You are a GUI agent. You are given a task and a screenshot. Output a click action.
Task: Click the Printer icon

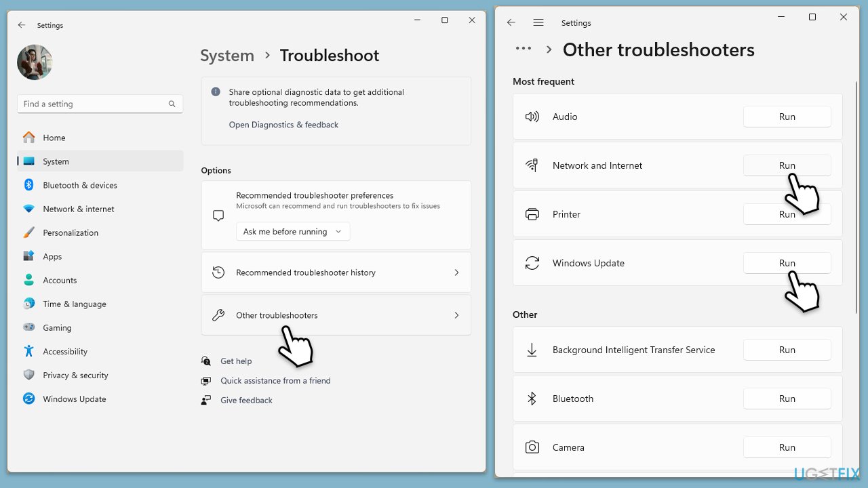[532, 214]
